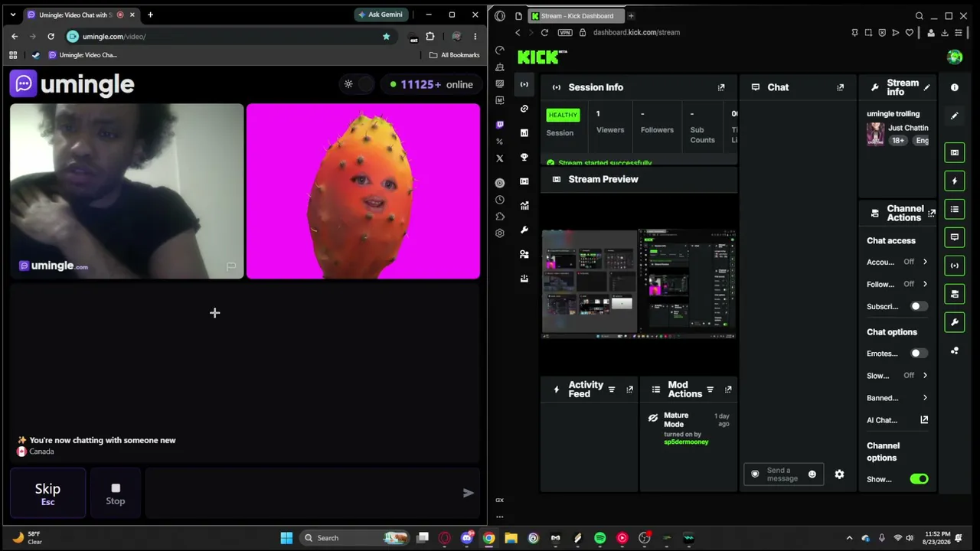This screenshot has height=551, width=980.
Task: Filter the Mod Actions panel
Action: tap(710, 390)
